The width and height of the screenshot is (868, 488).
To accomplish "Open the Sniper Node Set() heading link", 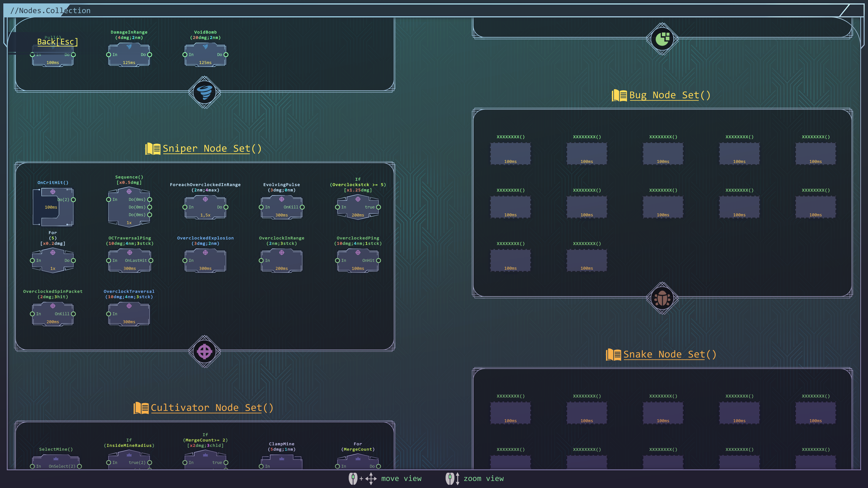I will [212, 148].
